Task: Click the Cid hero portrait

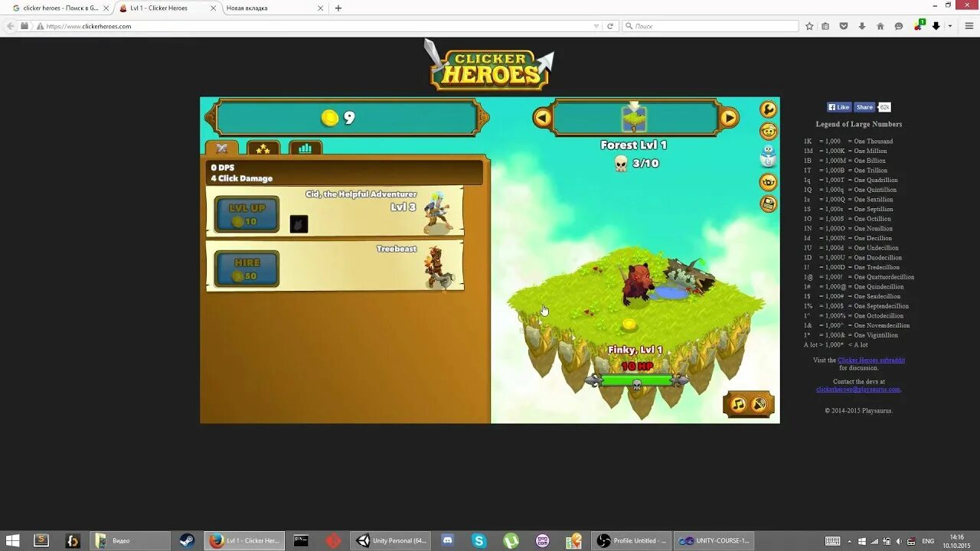Action: pos(437,213)
